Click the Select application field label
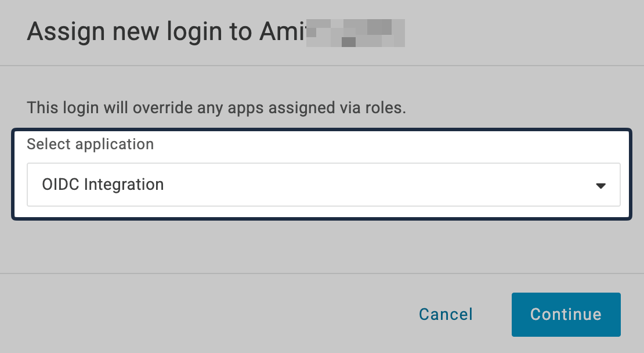 [x=90, y=144]
